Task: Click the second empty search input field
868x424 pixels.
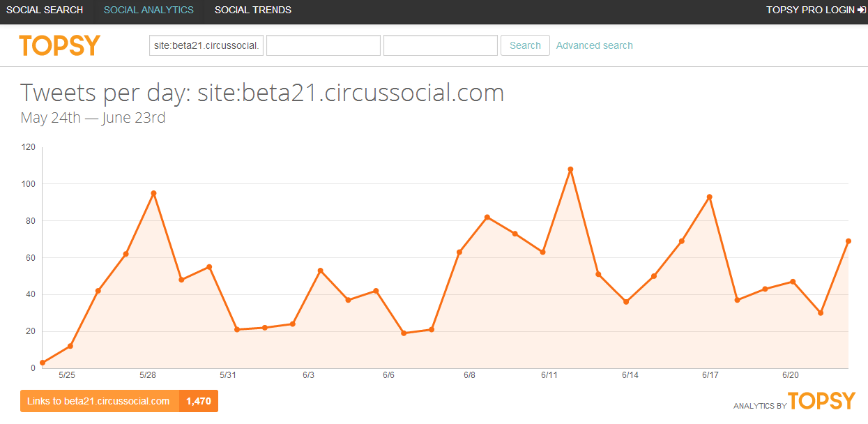Action: point(323,45)
